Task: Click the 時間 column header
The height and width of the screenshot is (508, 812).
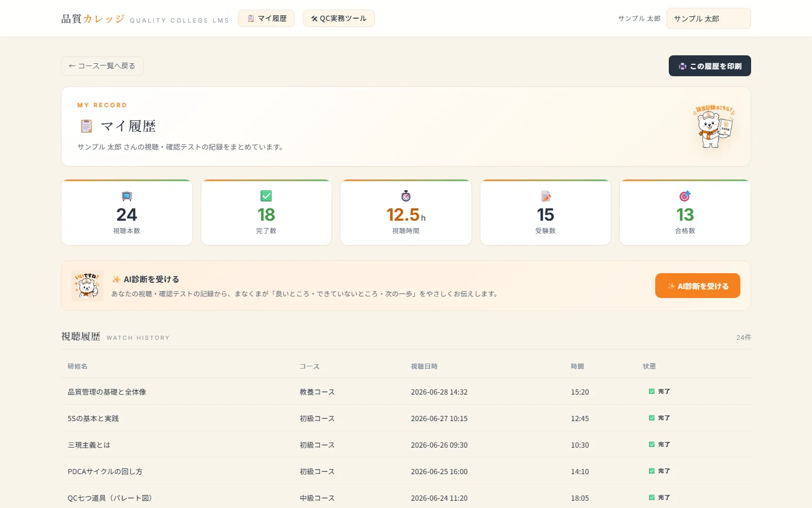Action: tap(577, 366)
